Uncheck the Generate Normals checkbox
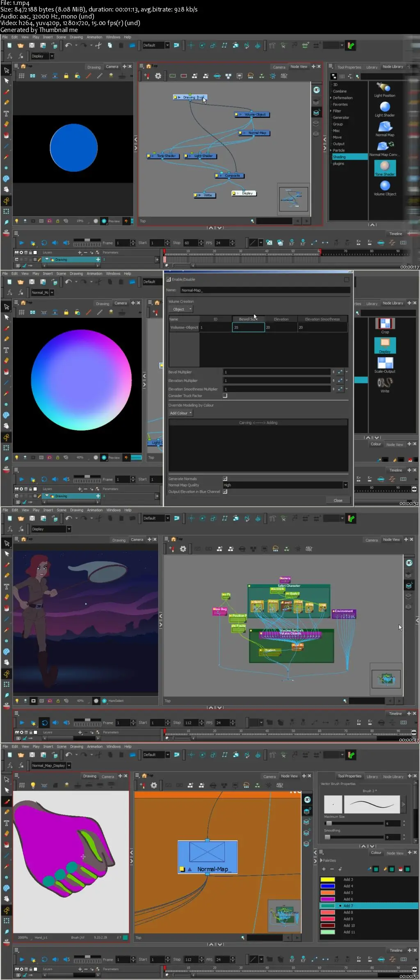The width and height of the screenshot is (420, 980). [225, 479]
